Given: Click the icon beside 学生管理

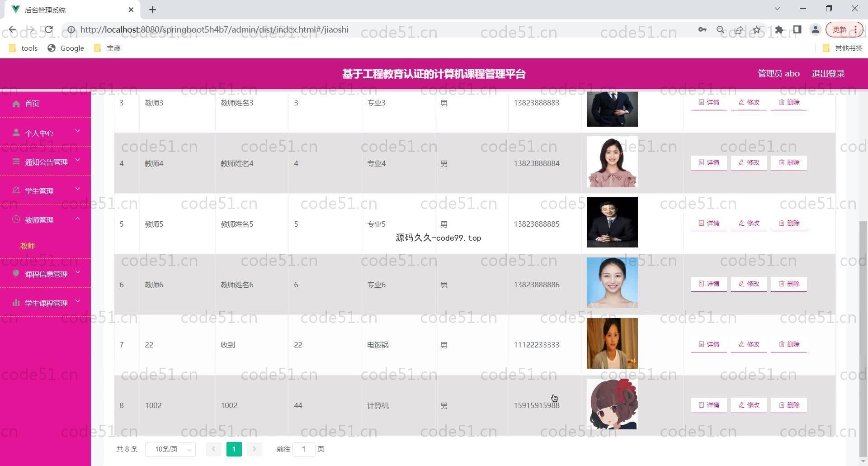Looking at the screenshot, I should click(x=16, y=190).
